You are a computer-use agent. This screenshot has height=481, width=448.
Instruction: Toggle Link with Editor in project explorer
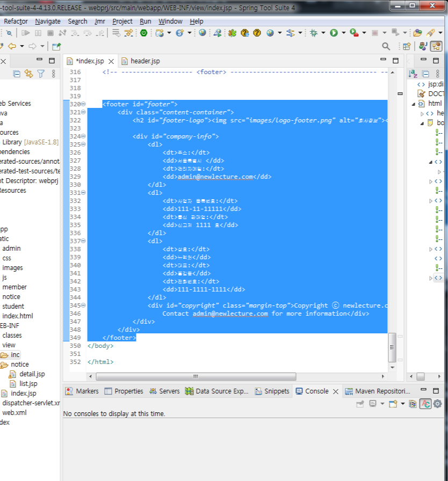tap(29, 74)
